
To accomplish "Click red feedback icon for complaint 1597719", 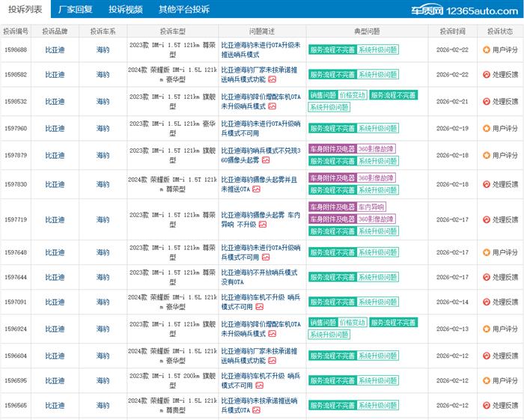I will coord(487,220).
